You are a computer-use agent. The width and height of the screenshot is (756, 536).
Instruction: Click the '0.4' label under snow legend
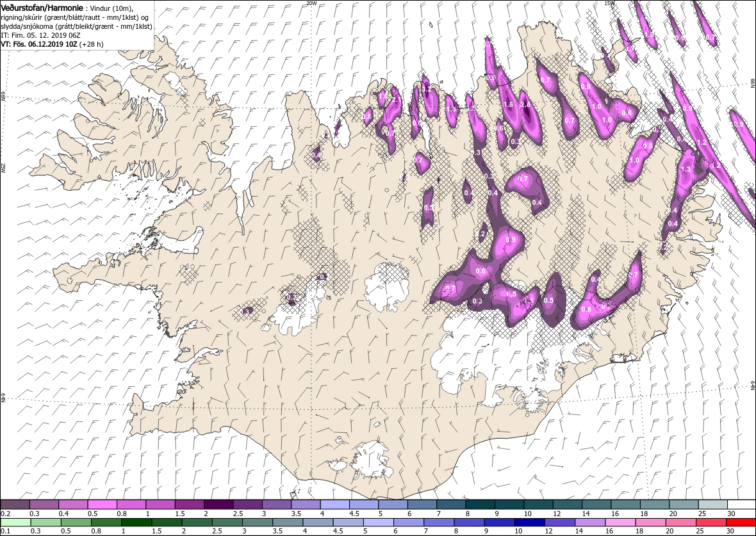click(63, 514)
